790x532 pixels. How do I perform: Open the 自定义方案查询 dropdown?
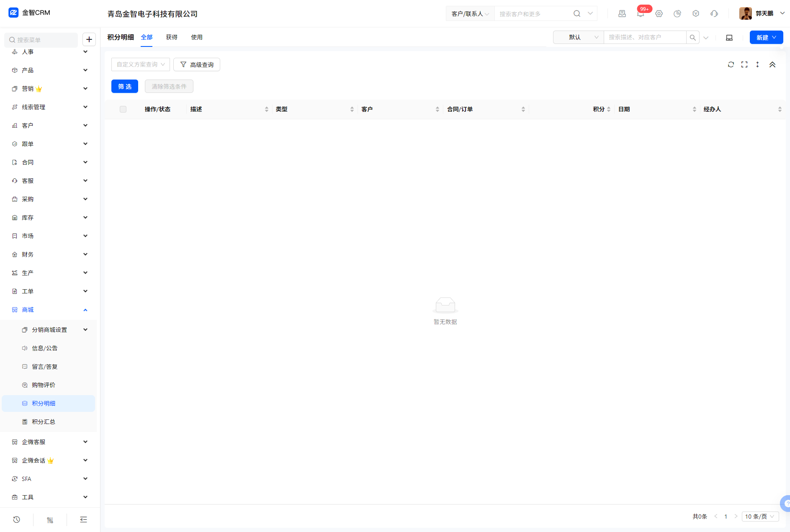tap(141, 64)
